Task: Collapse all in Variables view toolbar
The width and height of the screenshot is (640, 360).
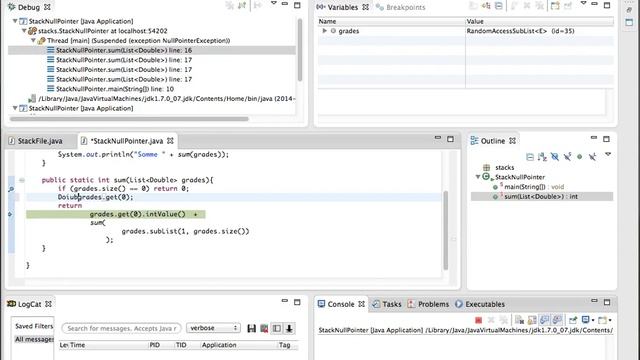Action: tap(499, 6)
